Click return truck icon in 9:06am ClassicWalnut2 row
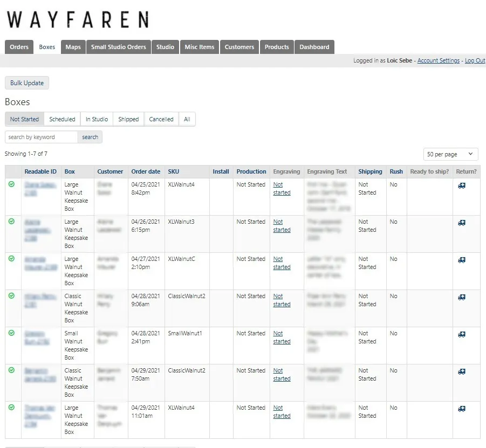 click(462, 297)
